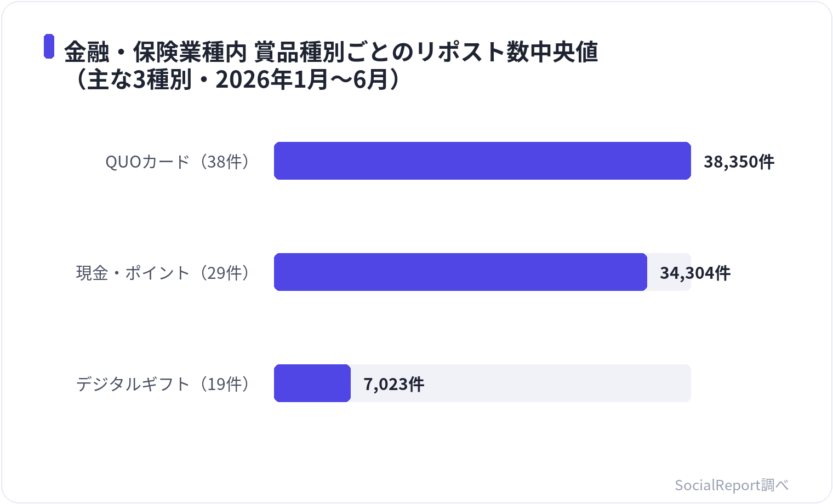Click the purple title marker icon
833x504 pixels.
click(x=49, y=46)
